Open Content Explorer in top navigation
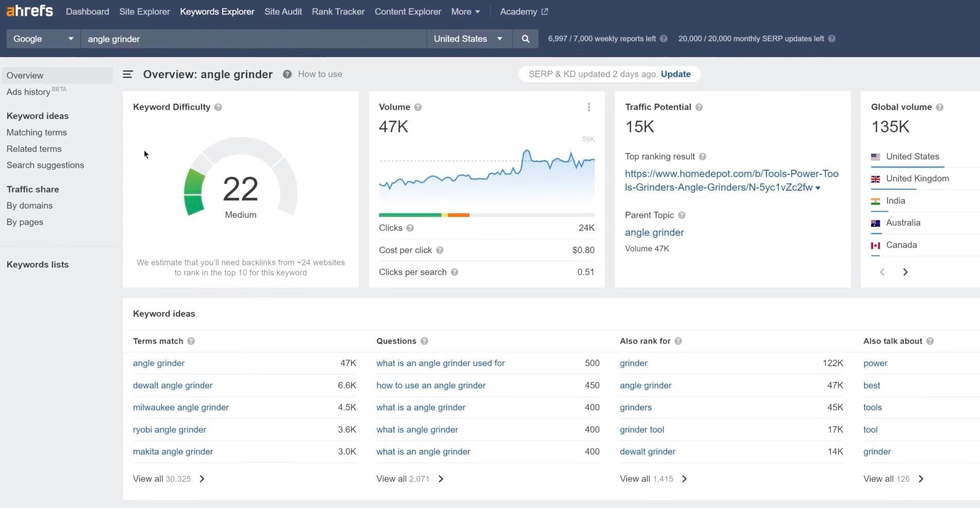 [408, 11]
